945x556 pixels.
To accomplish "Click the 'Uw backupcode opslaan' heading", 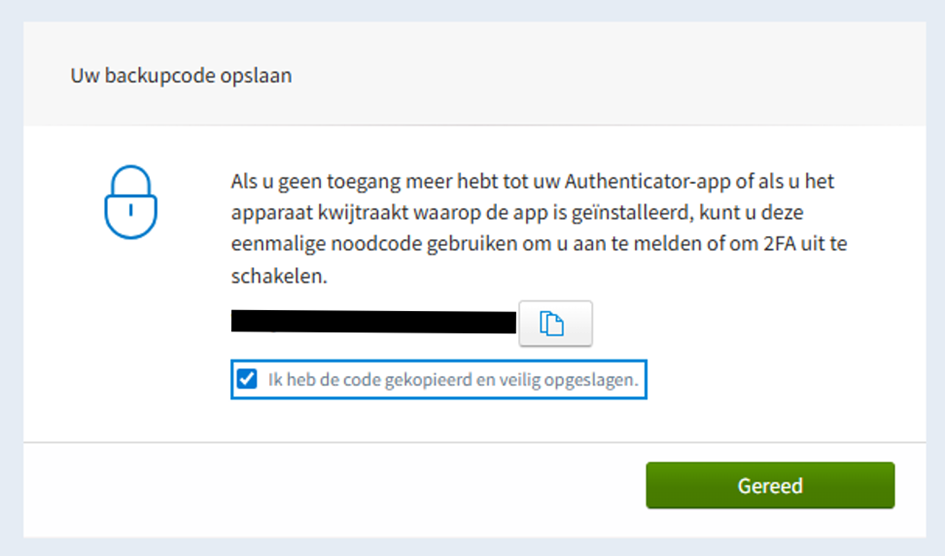I will pyautogui.click(x=181, y=75).
